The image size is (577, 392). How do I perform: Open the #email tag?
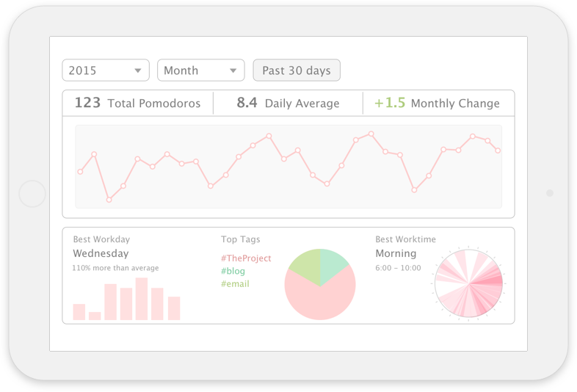click(x=235, y=283)
